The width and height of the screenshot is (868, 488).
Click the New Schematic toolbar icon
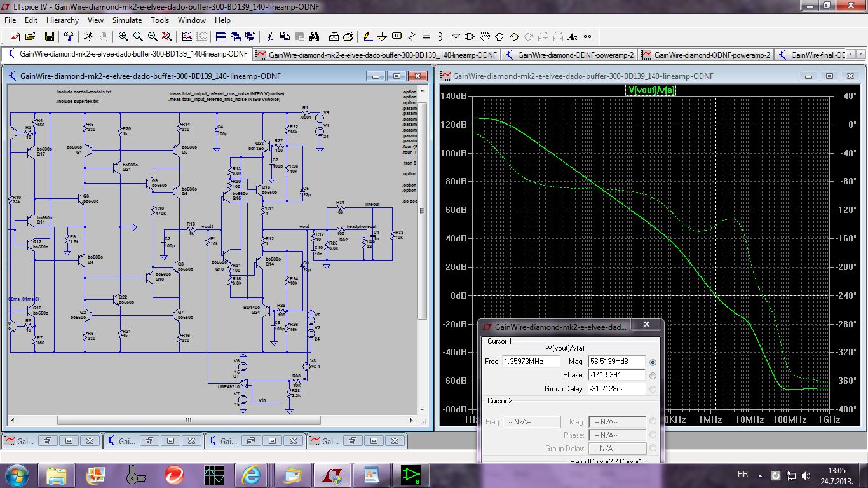point(15,36)
